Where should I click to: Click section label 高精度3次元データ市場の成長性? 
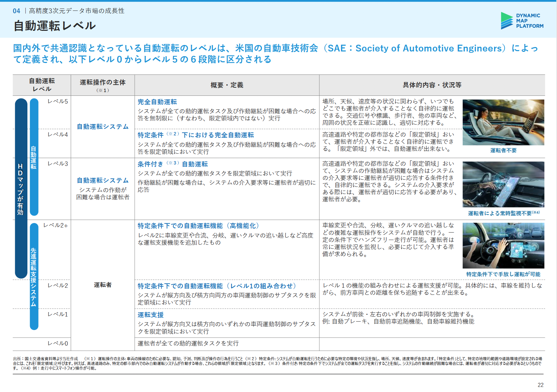pyautogui.click(x=77, y=11)
